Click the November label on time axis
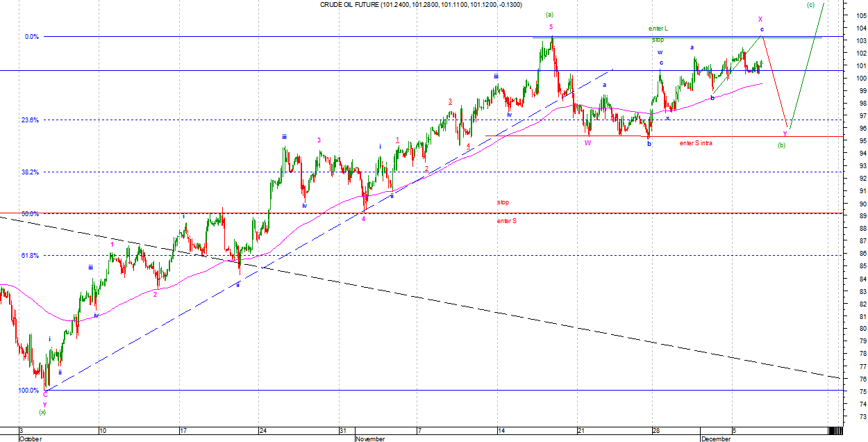868x442 pixels. pyautogui.click(x=370, y=439)
